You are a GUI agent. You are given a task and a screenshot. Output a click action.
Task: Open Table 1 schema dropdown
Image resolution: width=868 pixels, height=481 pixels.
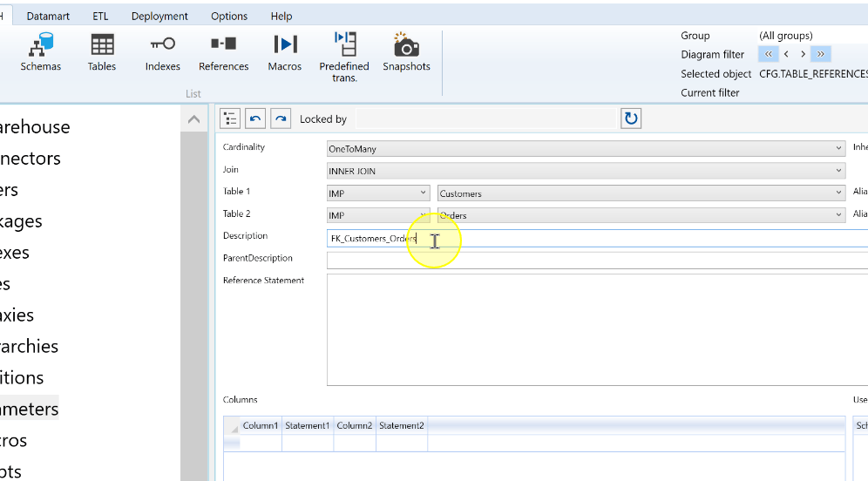(378, 193)
